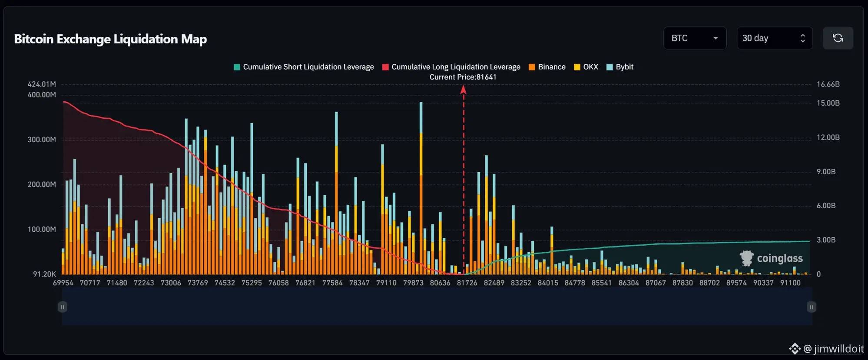This screenshot has width=868, height=360.
Task: Click the 6.00B right axis label
Action: pyautogui.click(x=826, y=206)
